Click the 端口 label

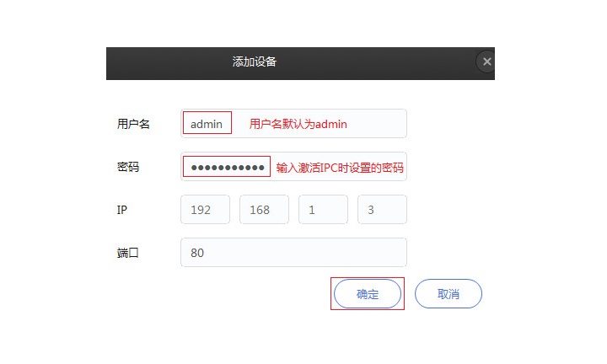[x=128, y=253]
